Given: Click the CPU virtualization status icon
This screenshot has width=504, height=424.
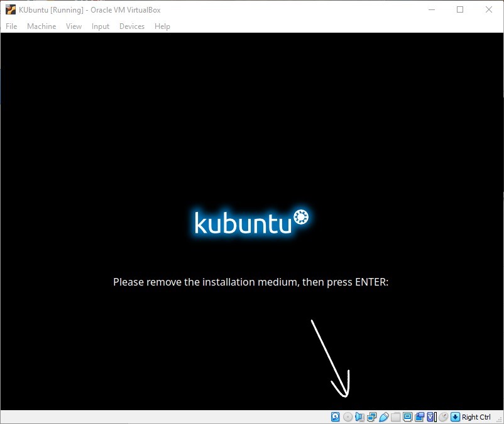Looking at the screenshot, I should click(431, 417).
